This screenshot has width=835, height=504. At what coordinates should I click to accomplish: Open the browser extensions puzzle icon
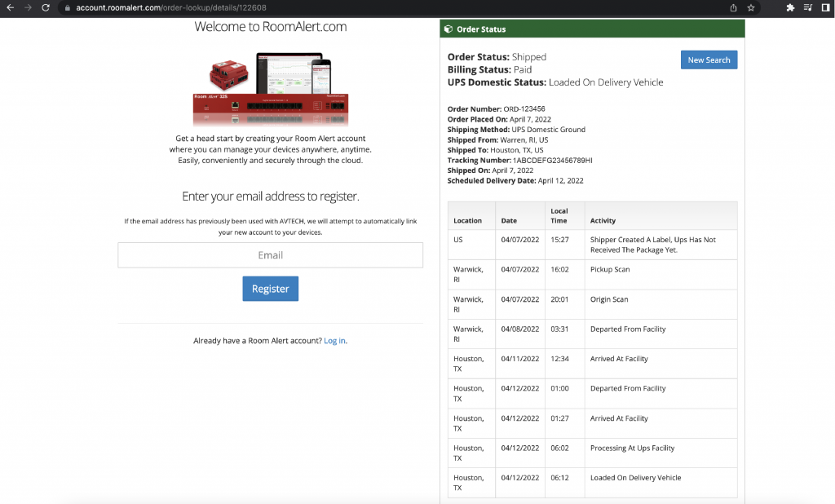790,7
